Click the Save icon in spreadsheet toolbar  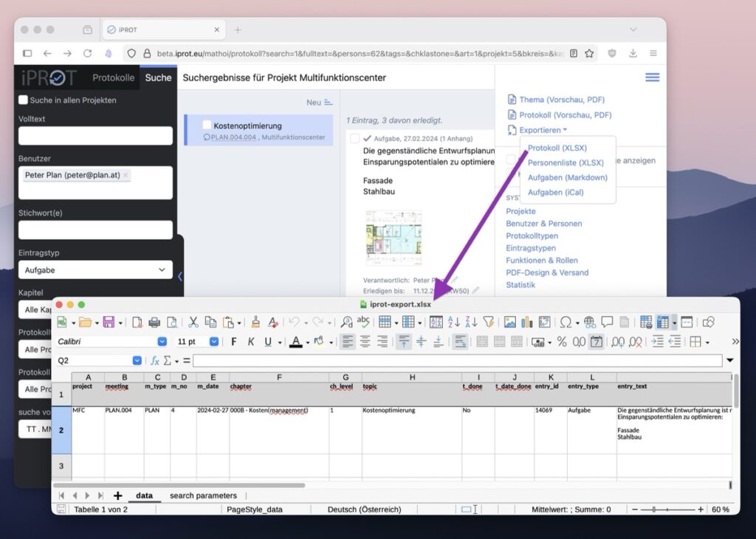109,322
